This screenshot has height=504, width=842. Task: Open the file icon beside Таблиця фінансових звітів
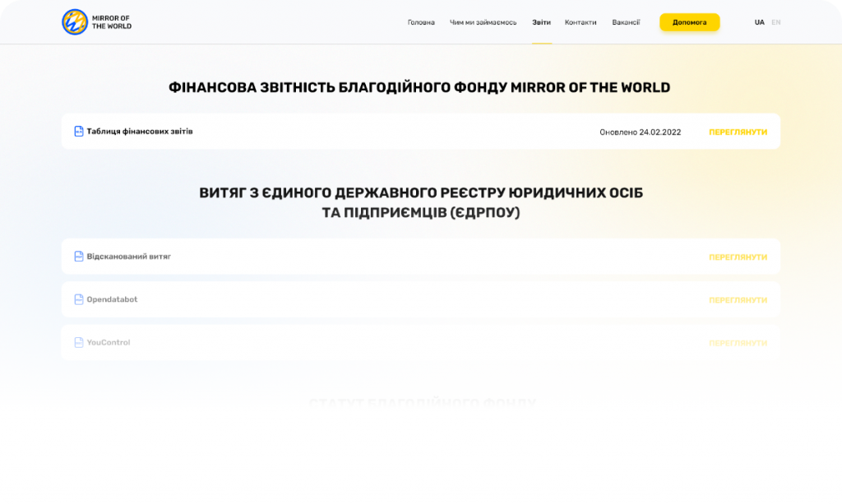tap(79, 132)
